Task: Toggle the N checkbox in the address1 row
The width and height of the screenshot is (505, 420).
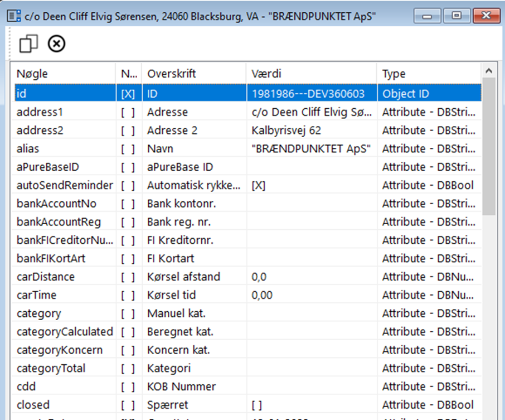Action: 128,112
